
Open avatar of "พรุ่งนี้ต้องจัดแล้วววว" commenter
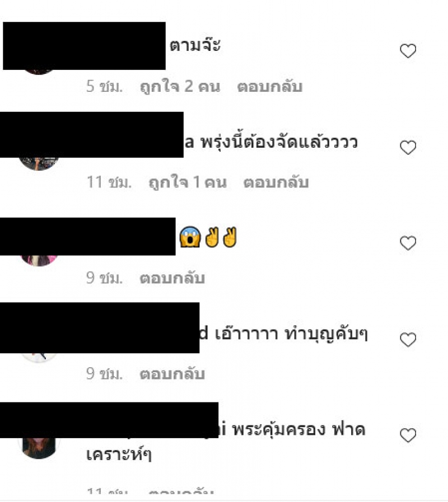click(39, 164)
